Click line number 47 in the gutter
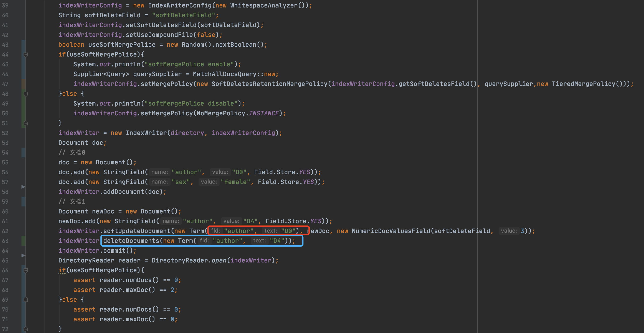Screen dimensions: 644x333 pos(5,84)
